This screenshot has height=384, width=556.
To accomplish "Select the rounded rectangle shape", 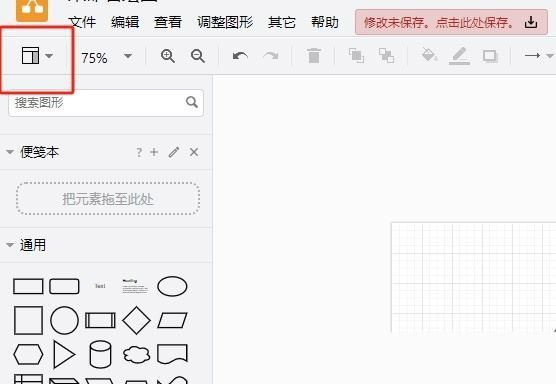I will 64,286.
